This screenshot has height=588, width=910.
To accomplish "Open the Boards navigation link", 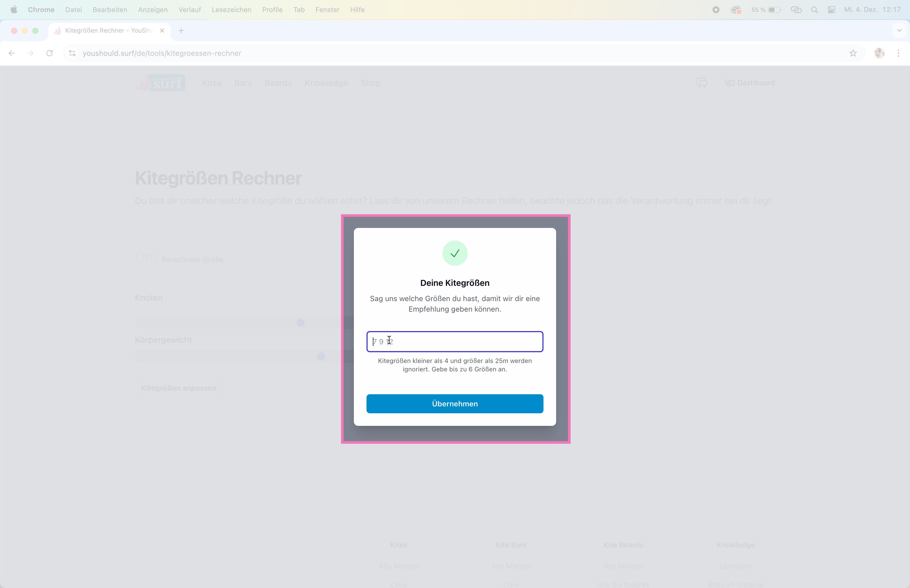I will coord(278,83).
